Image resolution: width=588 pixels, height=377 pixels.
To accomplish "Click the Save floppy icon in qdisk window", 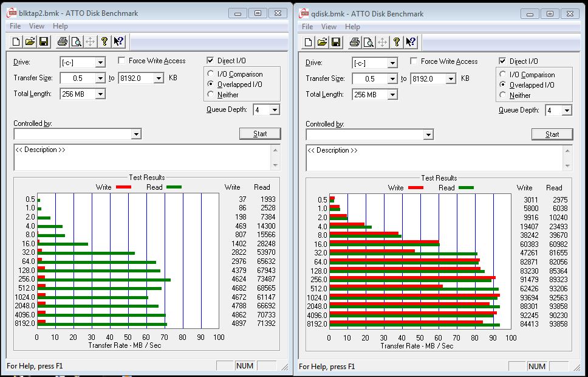I will coord(335,42).
